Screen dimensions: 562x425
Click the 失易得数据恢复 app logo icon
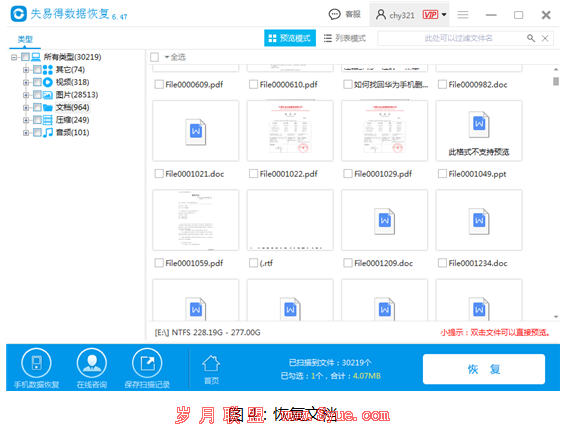tap(18, 14)
